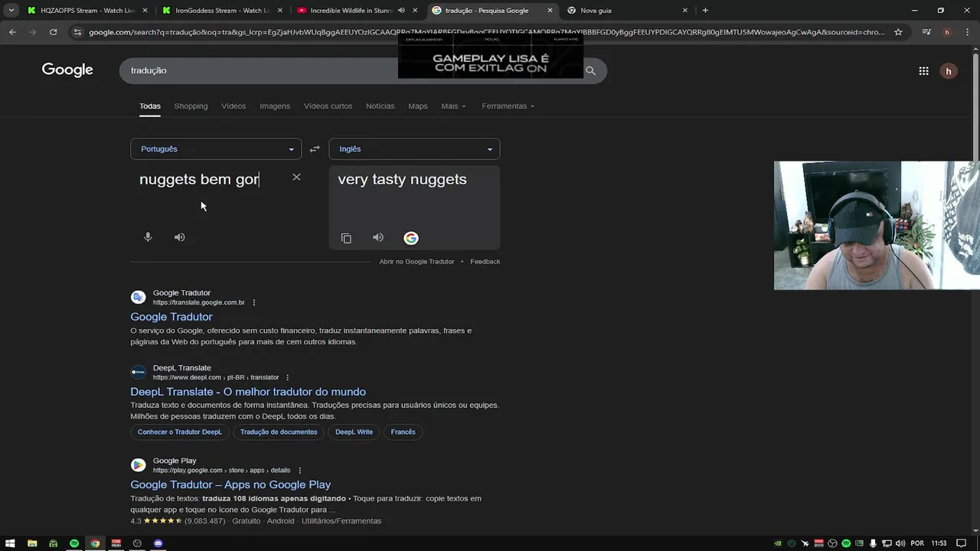Switch to the Notícias tab
The image size is (980, 551).
381,106
